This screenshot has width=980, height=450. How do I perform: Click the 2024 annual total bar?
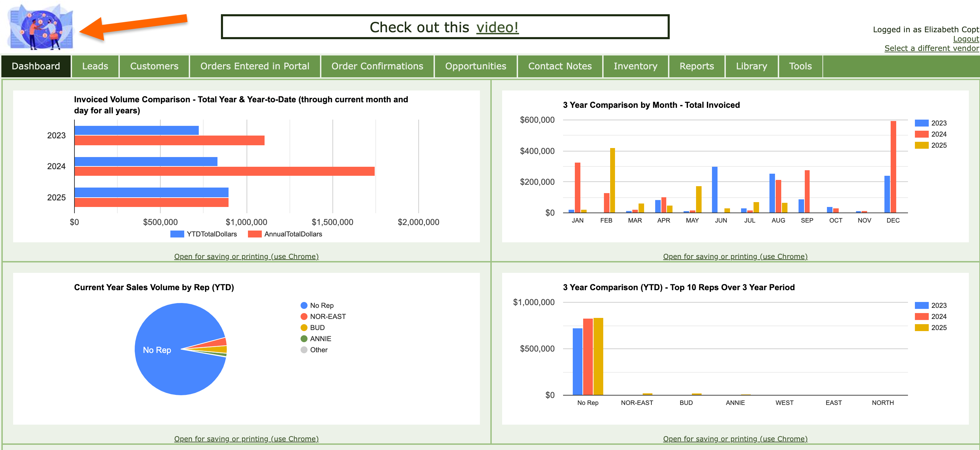[224, 171]
